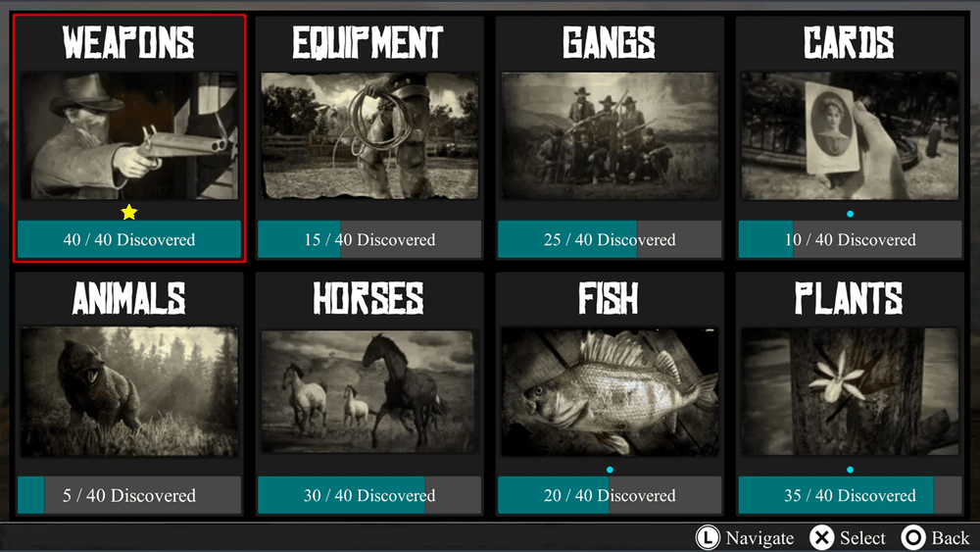Click the blue dot above Cards progress
Image resolution: width=980 pixels, height=552 pixels.
coord(850,214)
